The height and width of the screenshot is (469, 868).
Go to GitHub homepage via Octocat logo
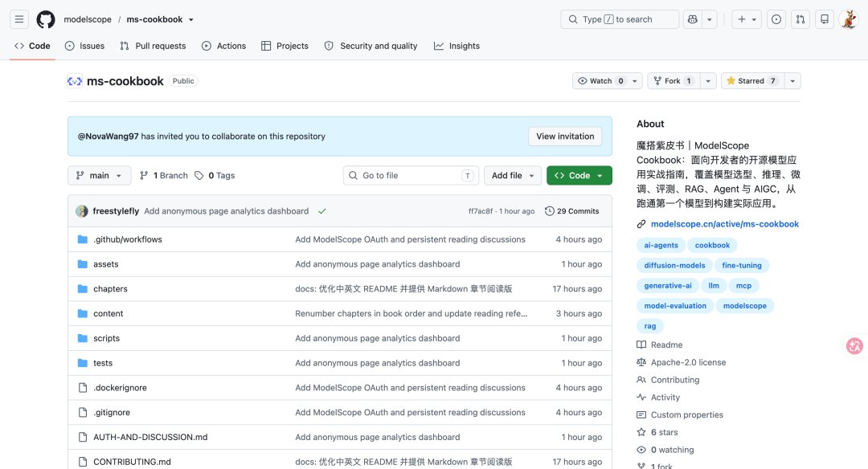[x=45, y=19]
